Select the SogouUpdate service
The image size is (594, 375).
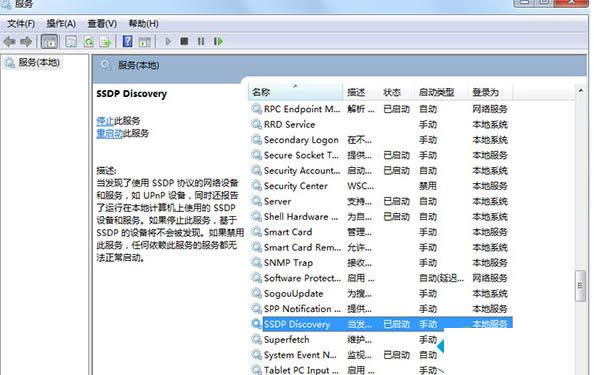381,294
